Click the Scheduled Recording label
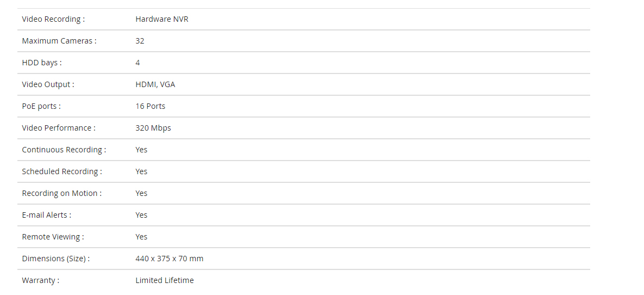This screenshot has width=644, height=295. 62,172
